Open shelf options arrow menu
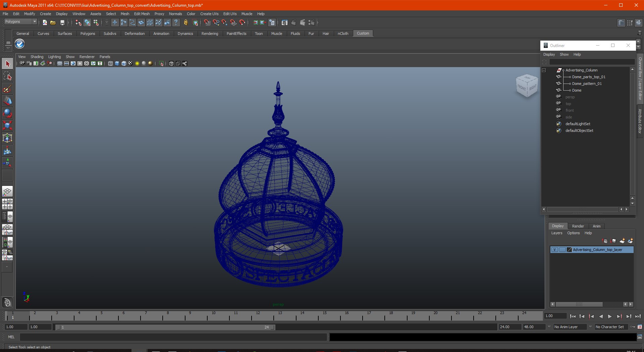The width and height of the screenshot is (644, 352). [x=8, y=49]
